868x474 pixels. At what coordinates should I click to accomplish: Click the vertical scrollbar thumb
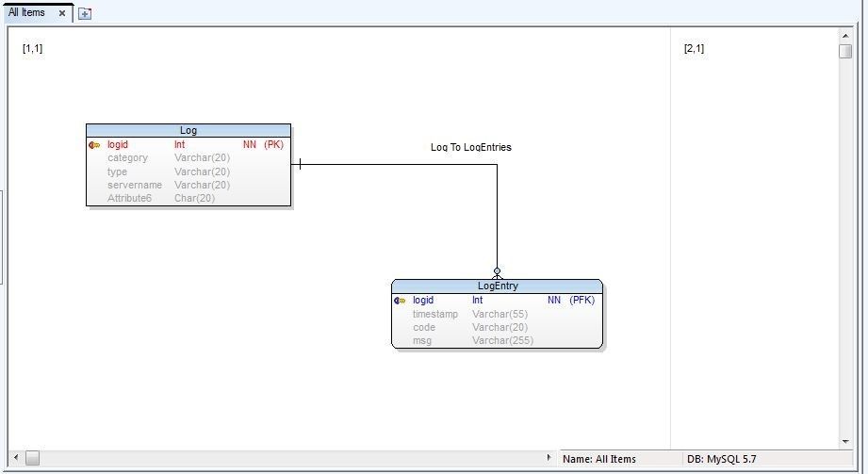pyautogui.click(x=845, y=52)
